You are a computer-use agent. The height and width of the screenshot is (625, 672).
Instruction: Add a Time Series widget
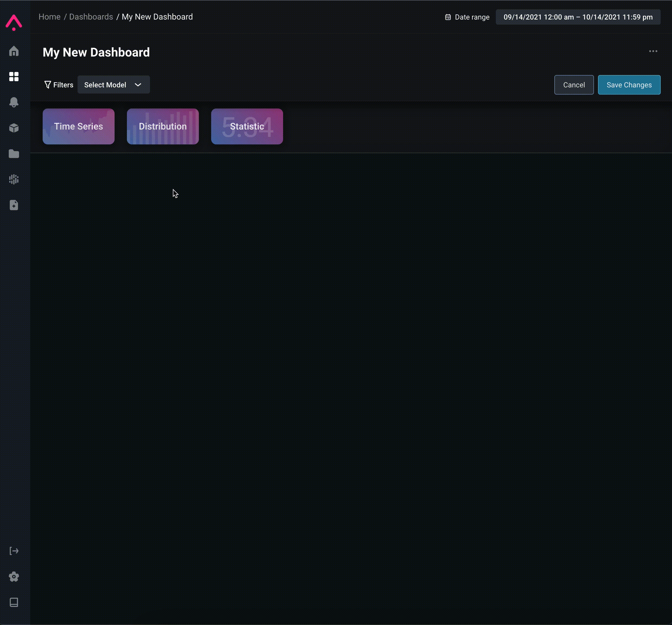click(x=78, y=126)
